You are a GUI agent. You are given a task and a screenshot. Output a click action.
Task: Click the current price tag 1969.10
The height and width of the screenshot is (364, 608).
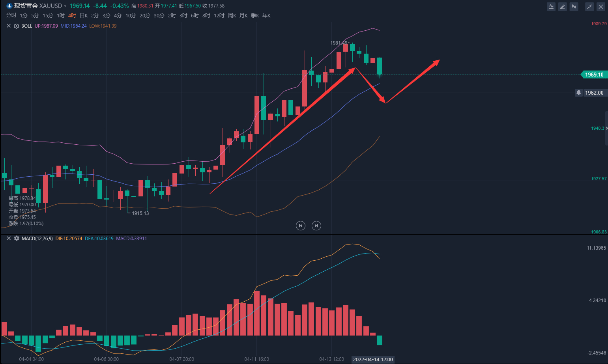594,75
